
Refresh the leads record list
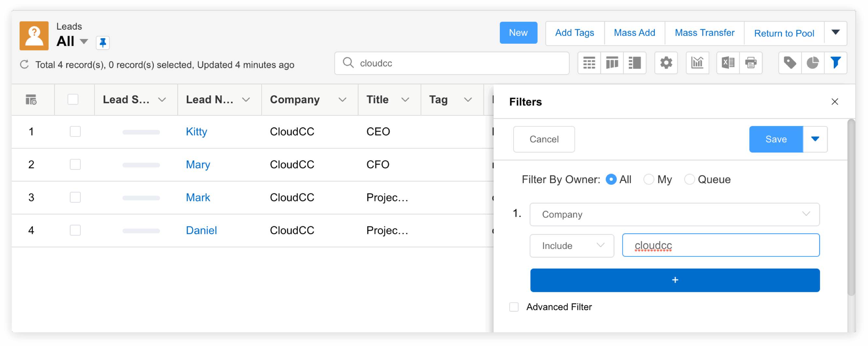point(24,65)
